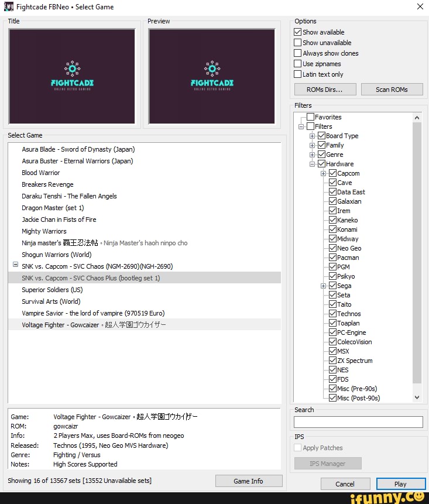This screenshot has height=504, width=429.
Task: Select Jackie Chan in Fists of Fire
Action: pyautogui.click(x=59, y=220)
